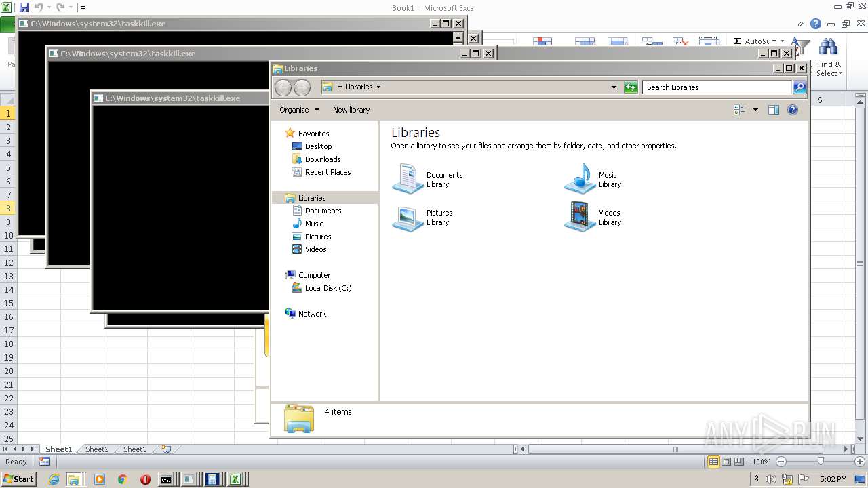Click Undo in Excel Quick Access toolbar

click(x=39, y=7)
